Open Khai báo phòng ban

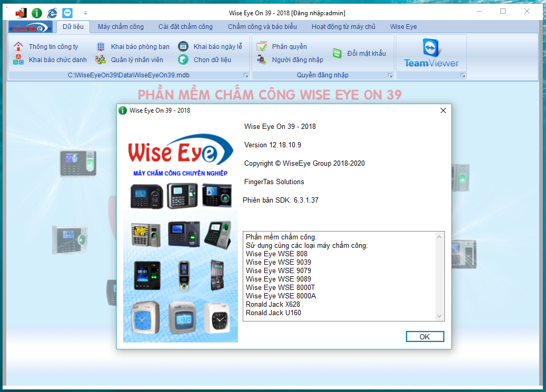click(140, 47)
